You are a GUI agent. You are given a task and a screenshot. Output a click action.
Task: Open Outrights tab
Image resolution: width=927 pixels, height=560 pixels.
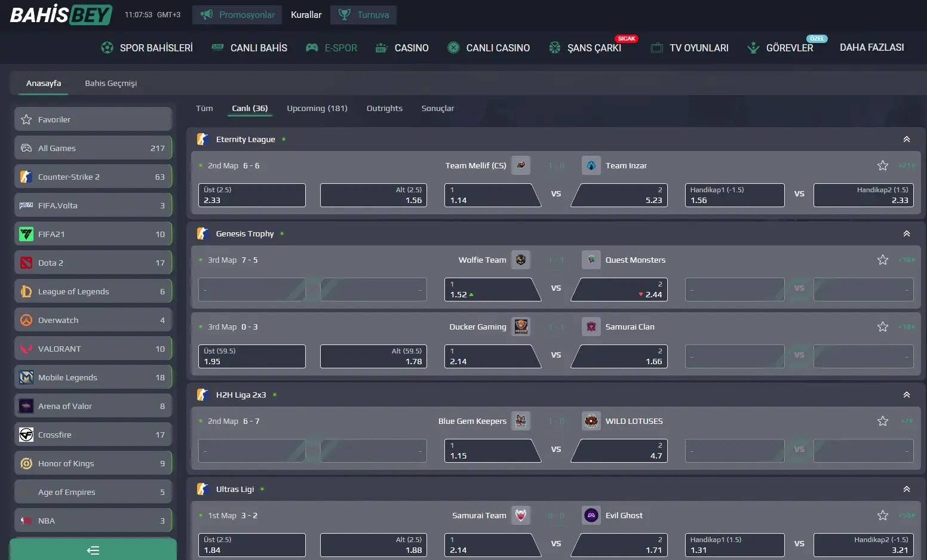pyautogui.click(x=385, y=108)
